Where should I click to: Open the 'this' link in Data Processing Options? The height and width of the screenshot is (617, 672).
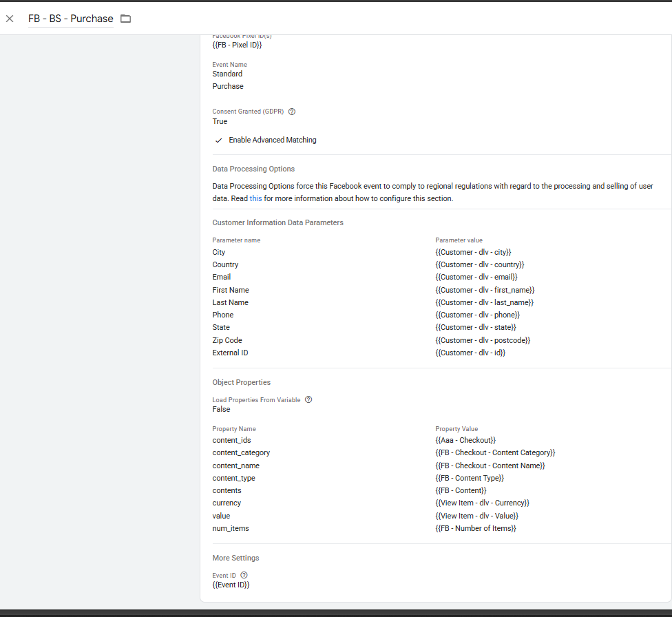(255, 198)
